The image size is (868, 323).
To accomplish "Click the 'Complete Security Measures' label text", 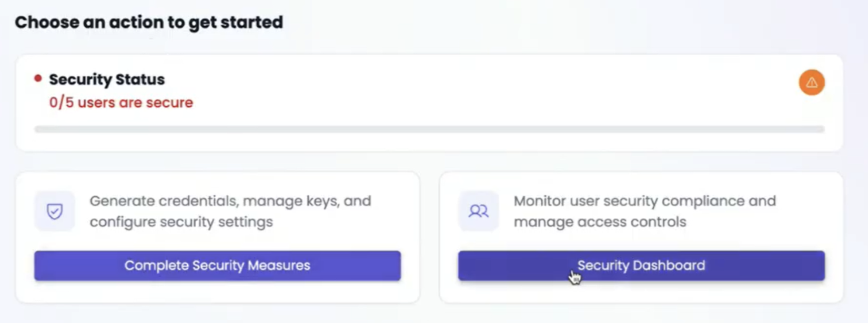I will click(217, 266).
